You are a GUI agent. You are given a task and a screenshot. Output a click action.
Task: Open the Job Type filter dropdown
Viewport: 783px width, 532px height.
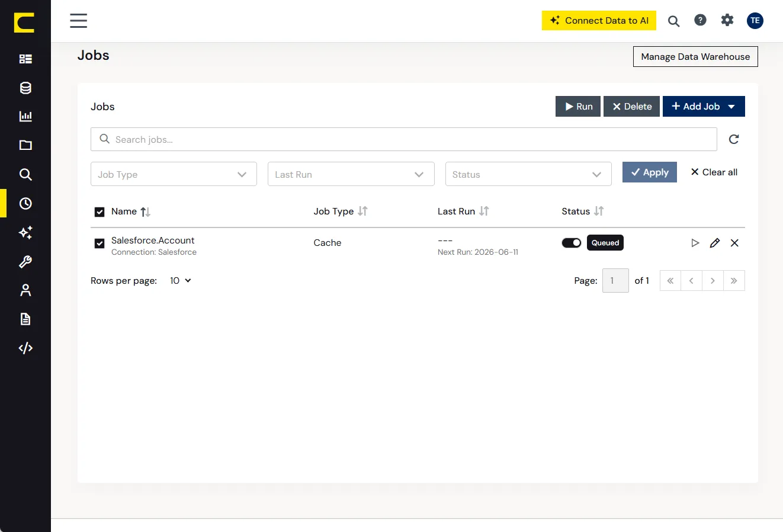point(174,174)
